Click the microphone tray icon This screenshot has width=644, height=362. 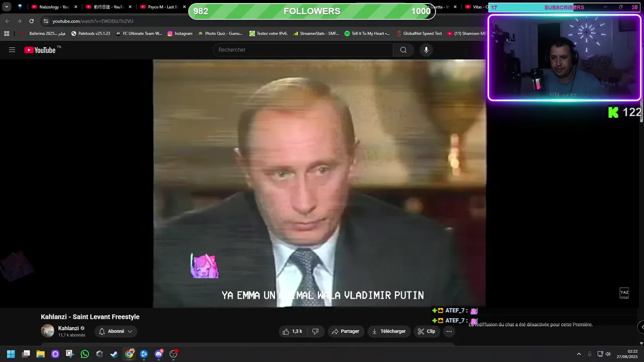[589, 354]
